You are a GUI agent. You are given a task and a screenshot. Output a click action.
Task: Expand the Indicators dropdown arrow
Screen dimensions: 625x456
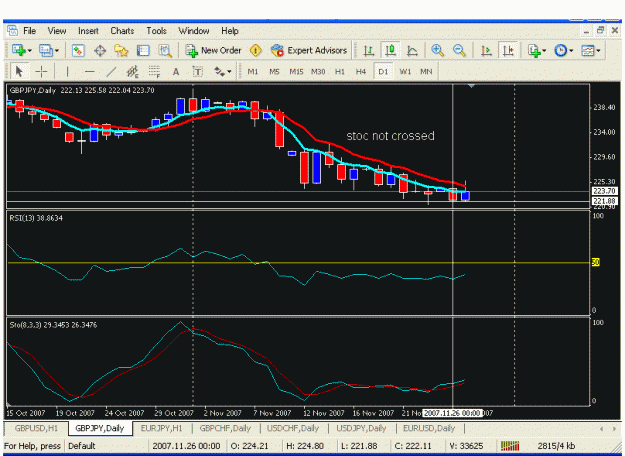tap(545, 51)
